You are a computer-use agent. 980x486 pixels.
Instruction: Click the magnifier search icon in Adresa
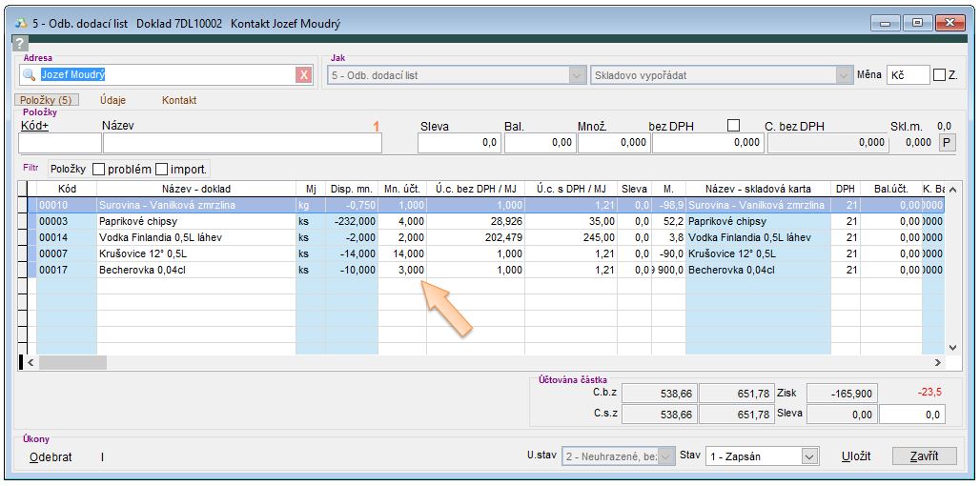click(x=30, y=75)
